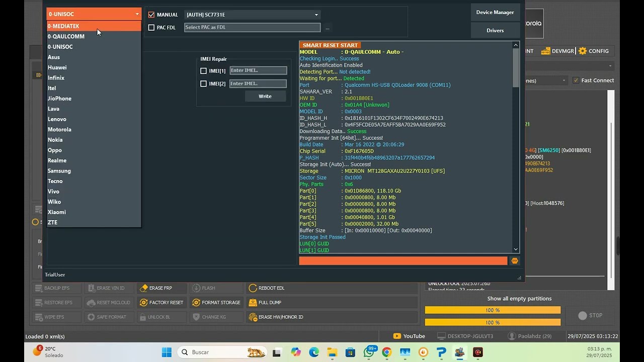Click the UNLOCK BL padlock icon
This screenshot has width=644, height=362.
[144, 317]
